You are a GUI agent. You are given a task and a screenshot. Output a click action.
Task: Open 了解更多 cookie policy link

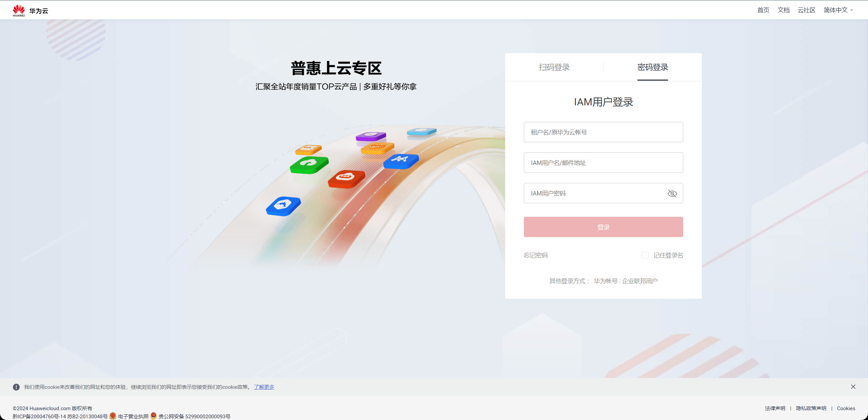pyautogui.click(x=264, y=387)
